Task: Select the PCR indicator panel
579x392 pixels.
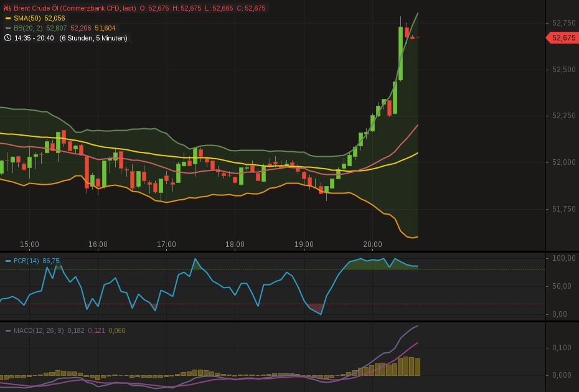Action: pos(280,286)
